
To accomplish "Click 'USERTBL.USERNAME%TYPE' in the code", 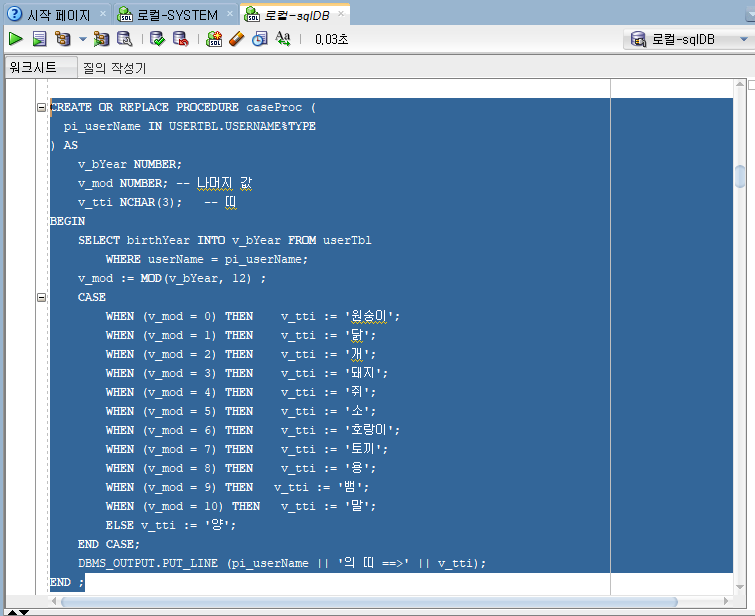I will (242, 126).
